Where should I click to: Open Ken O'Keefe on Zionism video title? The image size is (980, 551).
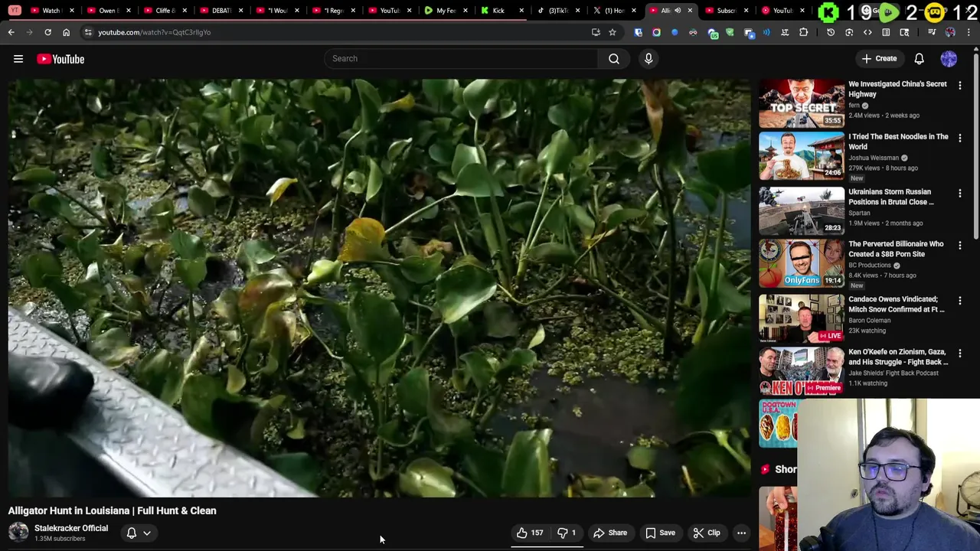898,357
